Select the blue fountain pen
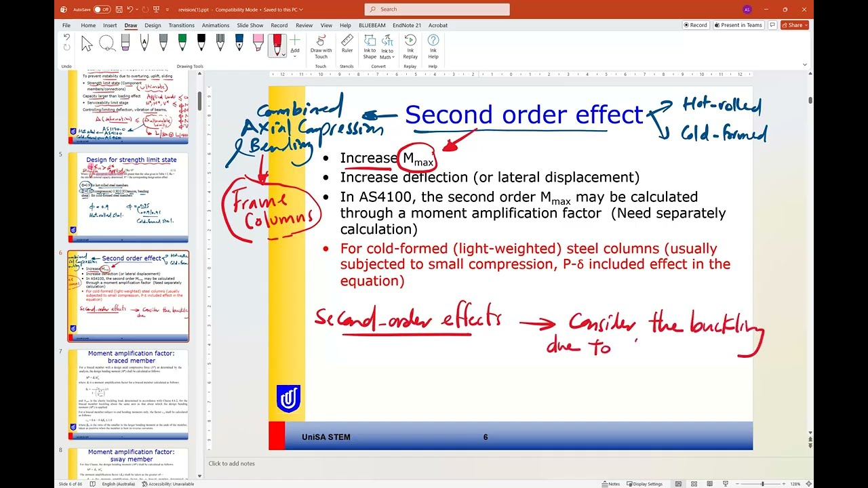This screenshot has height=488, width=868. pyautogui.click(x=239, y=44)
